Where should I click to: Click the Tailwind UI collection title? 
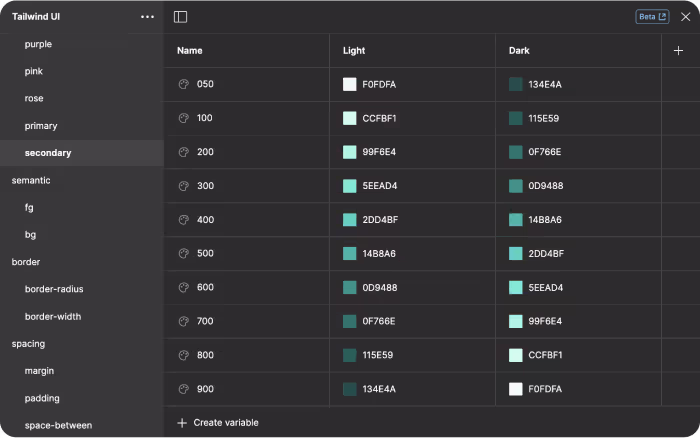[x=36, y=17]
